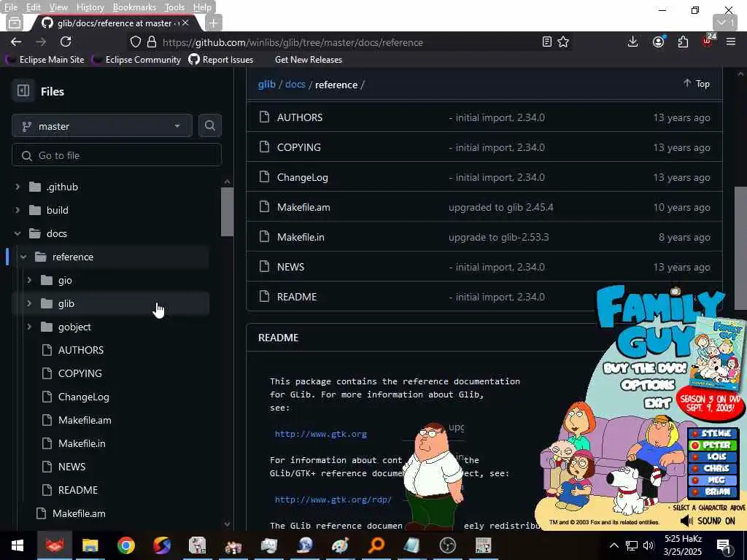747x560 pixels.
Task: Open the http://www.gtk.org link in README
Action: pos(321,434)
